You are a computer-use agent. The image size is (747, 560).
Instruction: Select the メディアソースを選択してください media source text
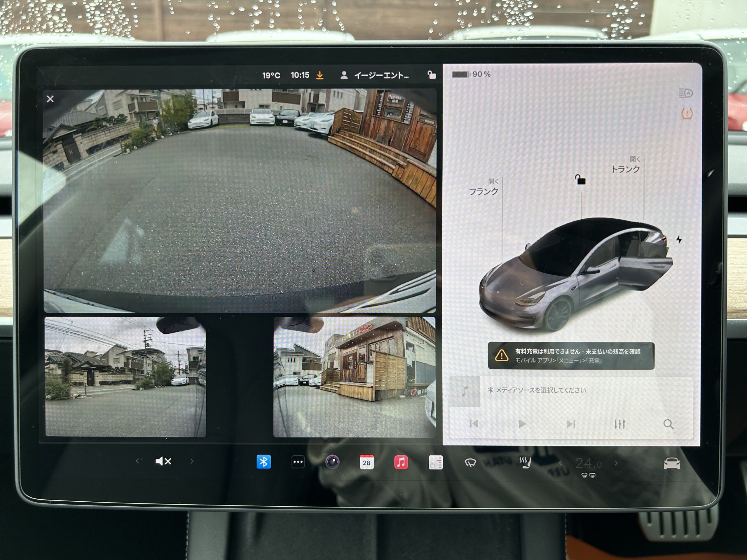pos(540,390)
